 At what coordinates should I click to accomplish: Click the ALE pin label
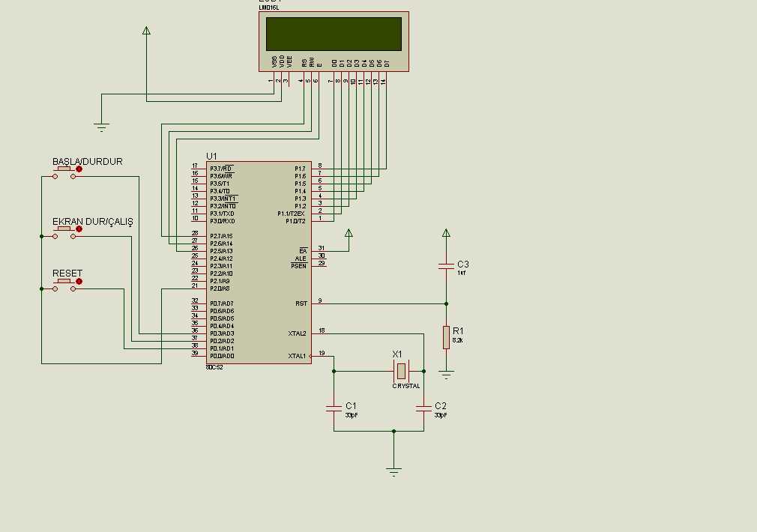click(x=301, y=259)
